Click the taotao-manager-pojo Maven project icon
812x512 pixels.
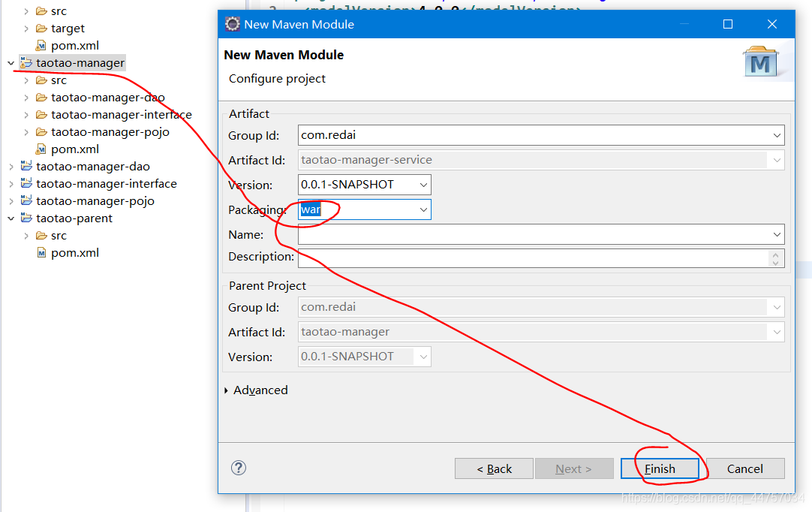[x=26, y=200]
